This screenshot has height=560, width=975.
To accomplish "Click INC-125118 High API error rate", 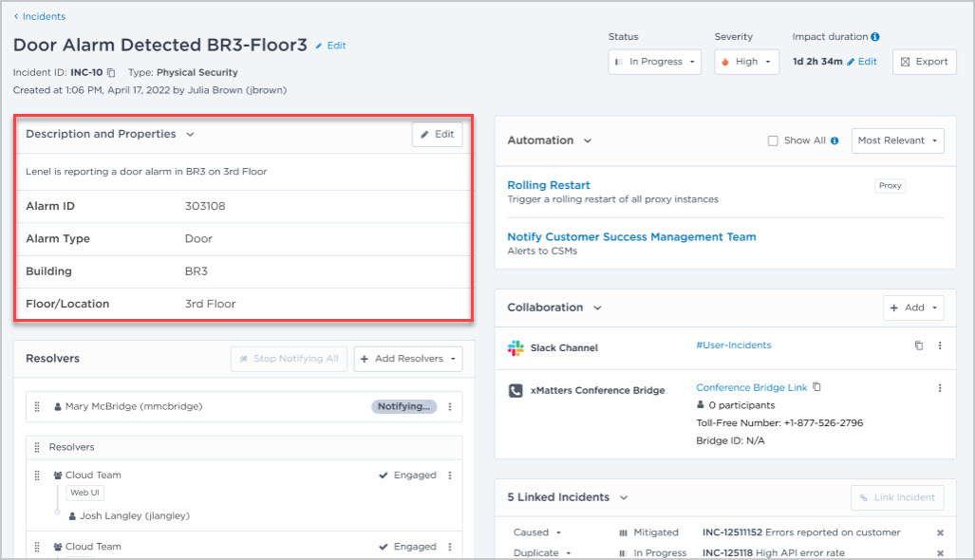I will [x=774, y=552].
